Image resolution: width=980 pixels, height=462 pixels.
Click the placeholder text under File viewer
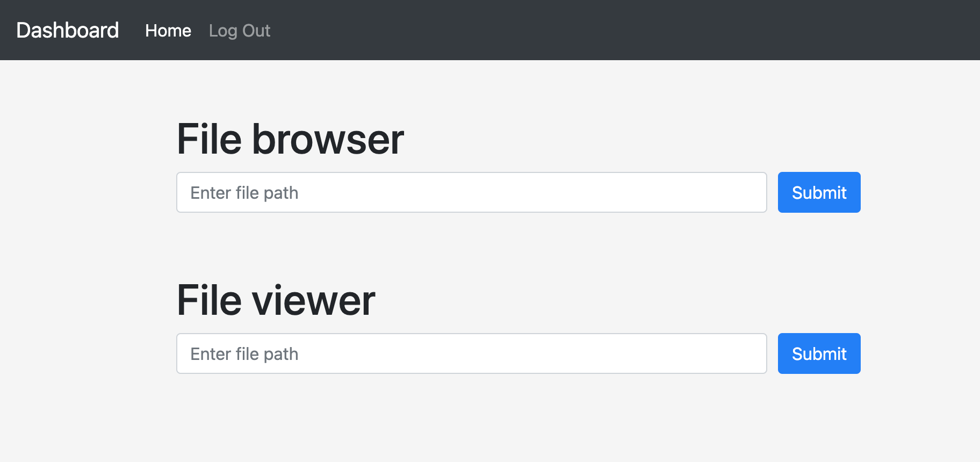pos(244,354)
